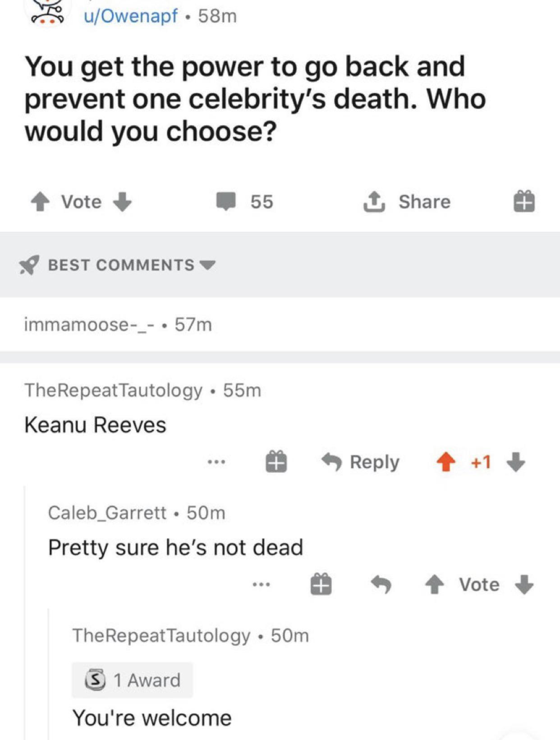Open options menu on Caleb_Garrett's comment
560x740 pixels.
[262, 585]
